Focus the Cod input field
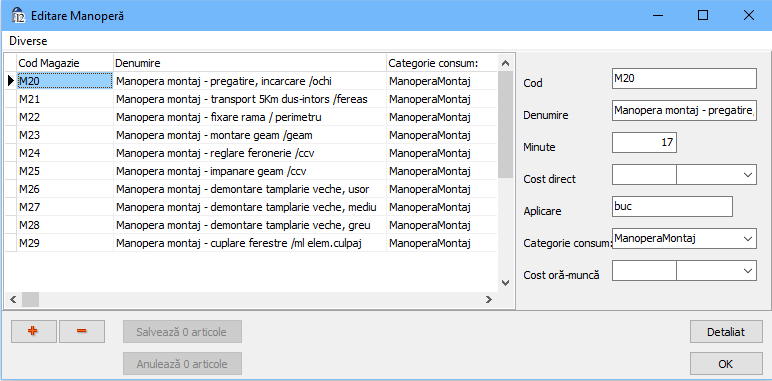772x381 pixels. tap(684, 79)
